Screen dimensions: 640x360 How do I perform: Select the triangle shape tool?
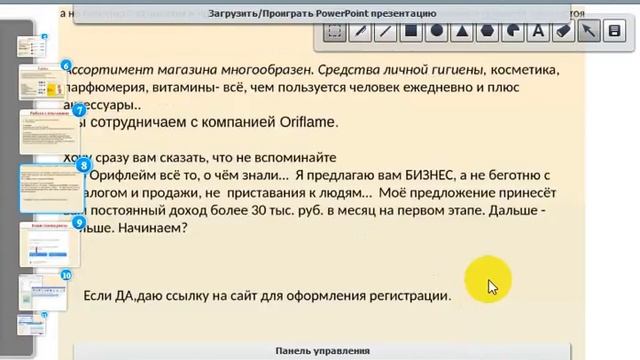pos(462,31)
